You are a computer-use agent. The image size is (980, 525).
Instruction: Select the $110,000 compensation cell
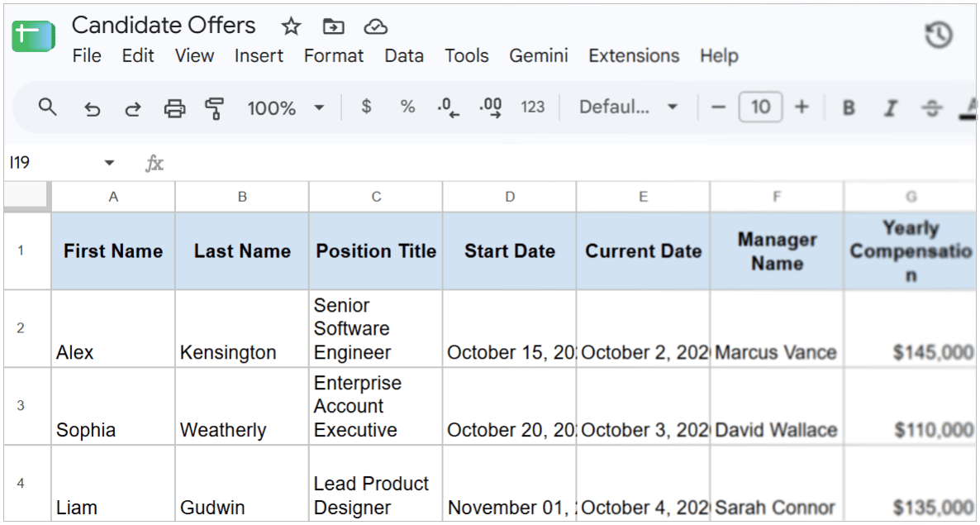[x=910, y=406]
